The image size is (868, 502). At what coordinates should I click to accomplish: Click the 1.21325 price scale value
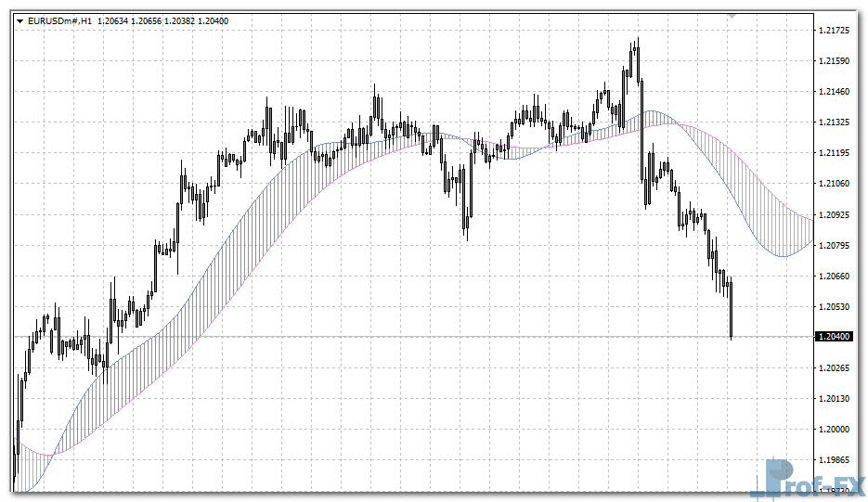pos(837,122)
